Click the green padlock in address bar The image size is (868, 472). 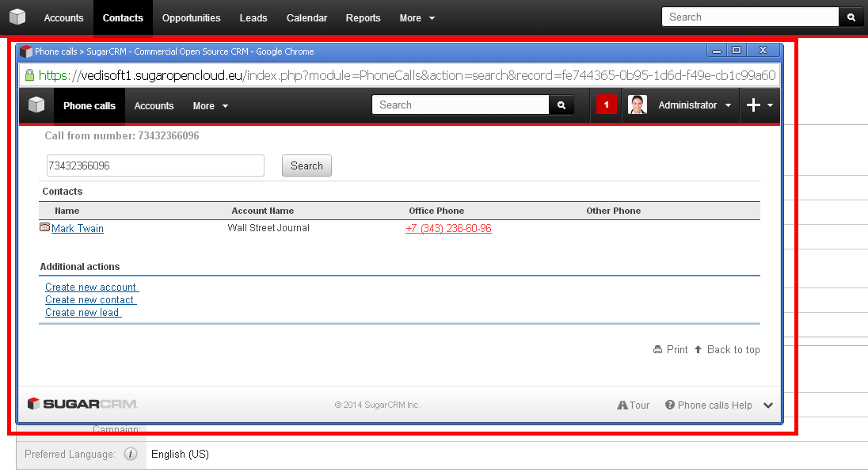(x=29, y=75)
